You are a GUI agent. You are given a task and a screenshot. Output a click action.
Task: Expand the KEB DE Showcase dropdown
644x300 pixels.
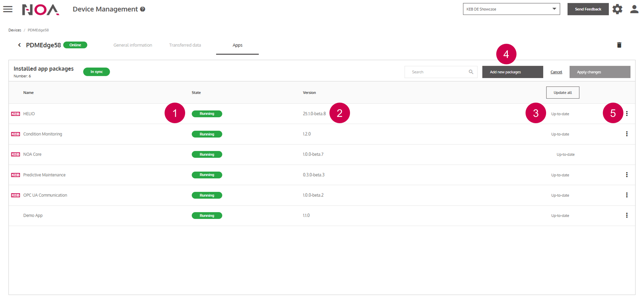tap(554, 9)
